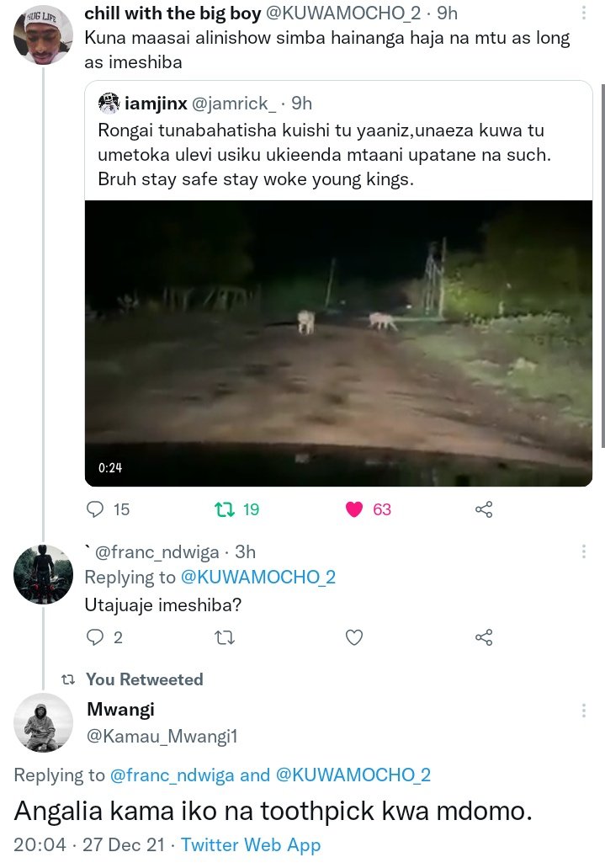Open @KUWAMOCHO_2 link in franc_ndwiga's reply
This screenshot has height=868, width=605.
(x=258, y=578)
